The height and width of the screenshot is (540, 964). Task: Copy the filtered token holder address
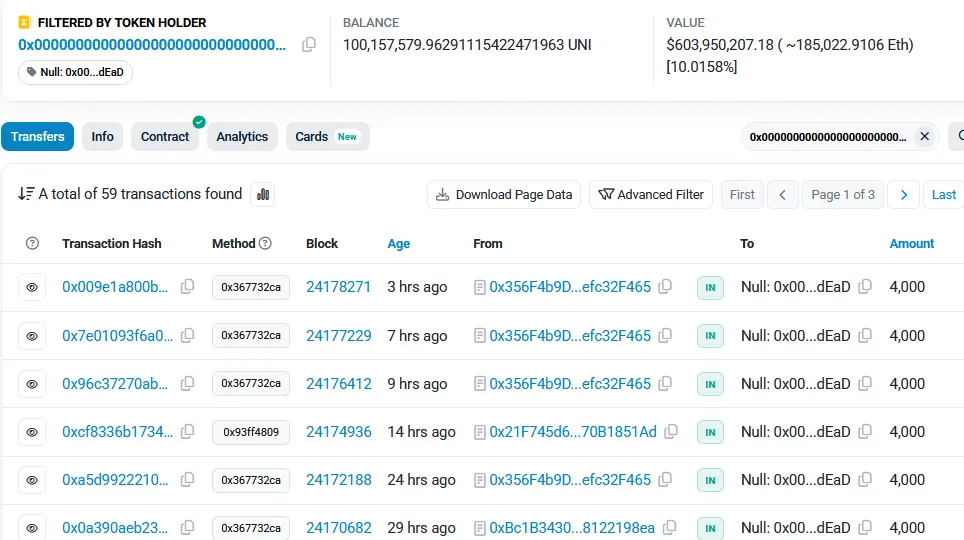click(x=309, y=44)
